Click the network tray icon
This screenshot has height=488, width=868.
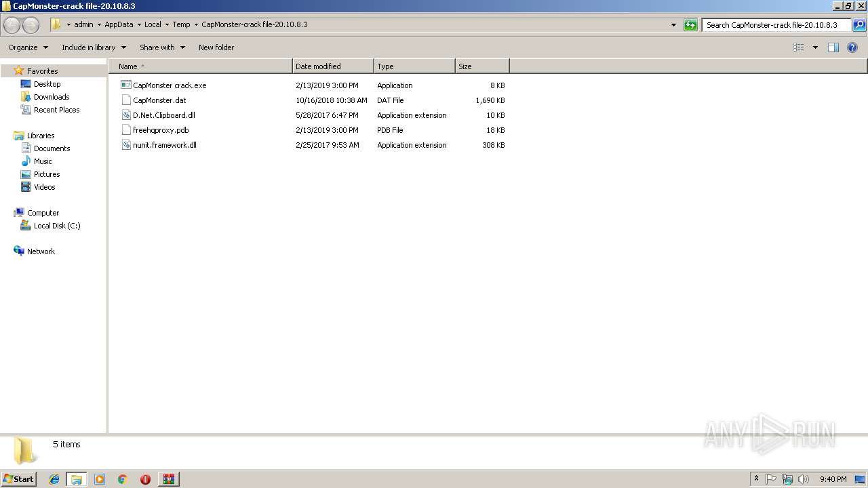tap(787, 479)
